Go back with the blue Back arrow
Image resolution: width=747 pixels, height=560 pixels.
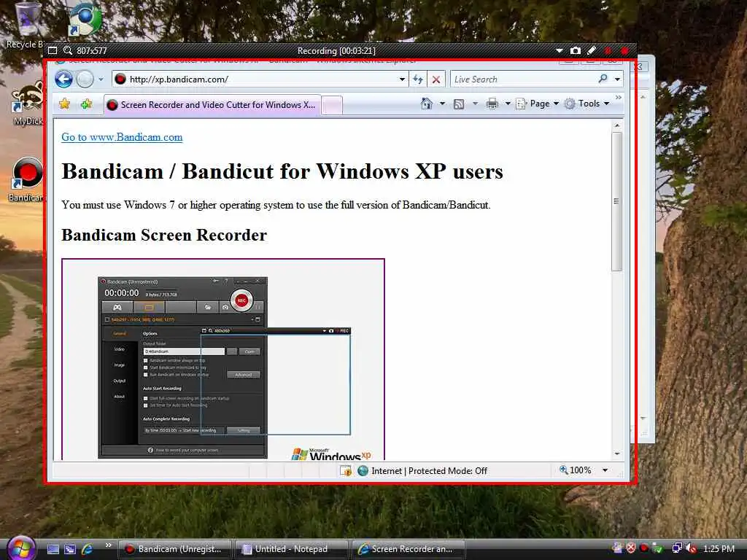pyautogui.click(x=64, y=79)
